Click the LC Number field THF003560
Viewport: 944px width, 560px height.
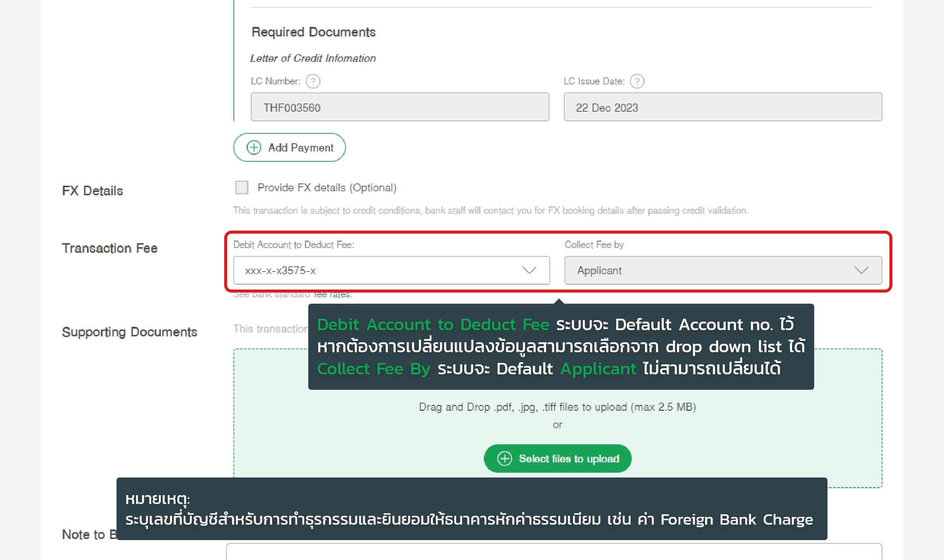tap(399, 107)
